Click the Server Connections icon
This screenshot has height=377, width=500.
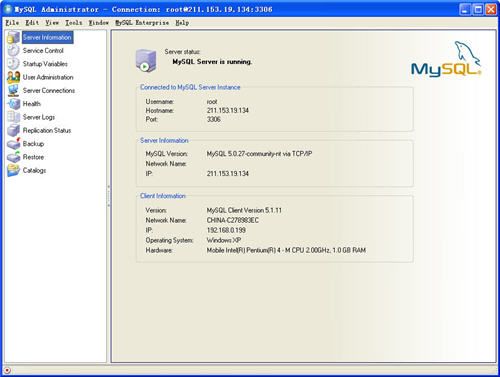pos(14,90)
